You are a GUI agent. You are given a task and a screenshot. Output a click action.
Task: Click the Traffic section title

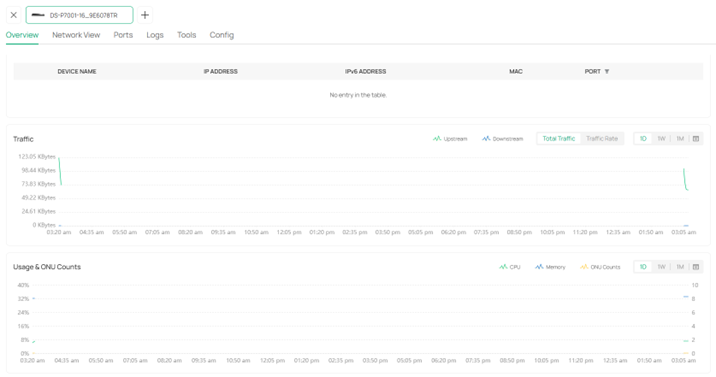pos(23,139)
